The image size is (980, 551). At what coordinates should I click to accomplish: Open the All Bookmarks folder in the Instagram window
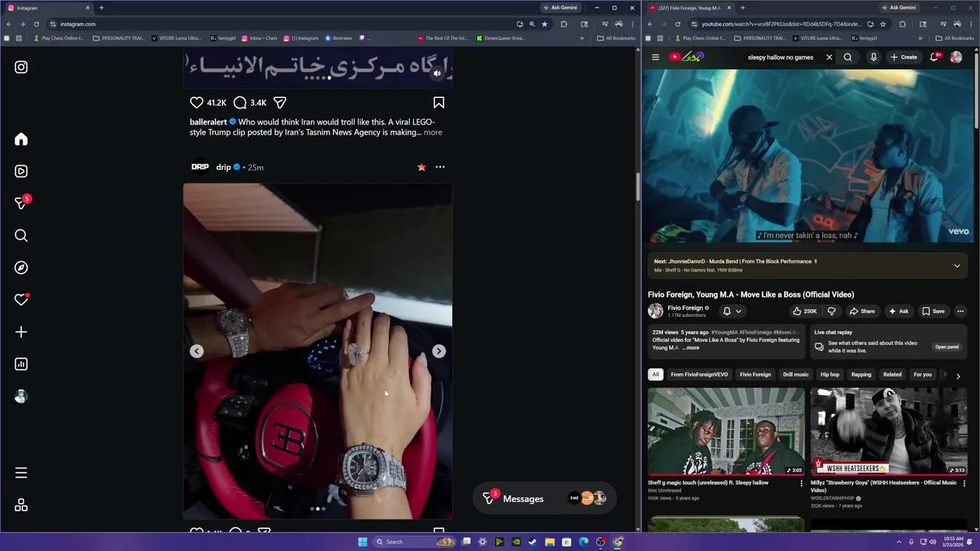point(616,38)
